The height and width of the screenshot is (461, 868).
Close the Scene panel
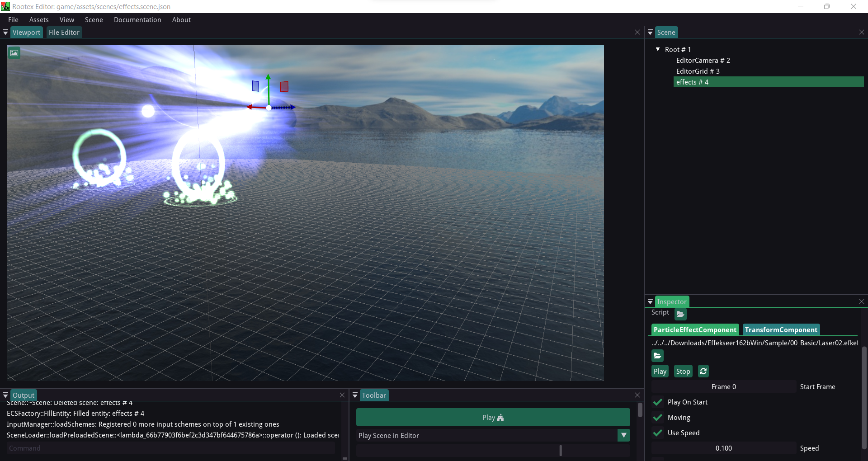point(862,32)
